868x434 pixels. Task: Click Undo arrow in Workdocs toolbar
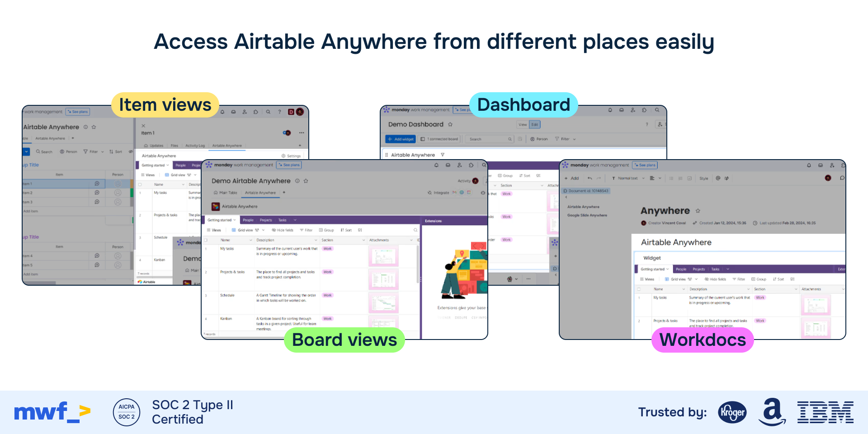pyautogui.click(x=590, y=178)
